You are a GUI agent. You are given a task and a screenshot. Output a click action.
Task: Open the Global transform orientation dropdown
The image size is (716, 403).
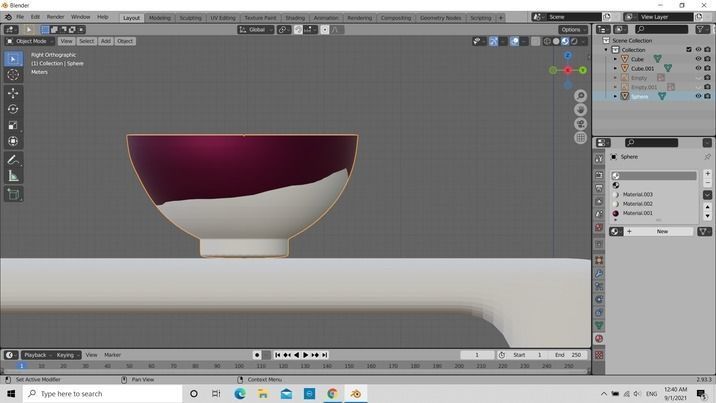[256, 30]
